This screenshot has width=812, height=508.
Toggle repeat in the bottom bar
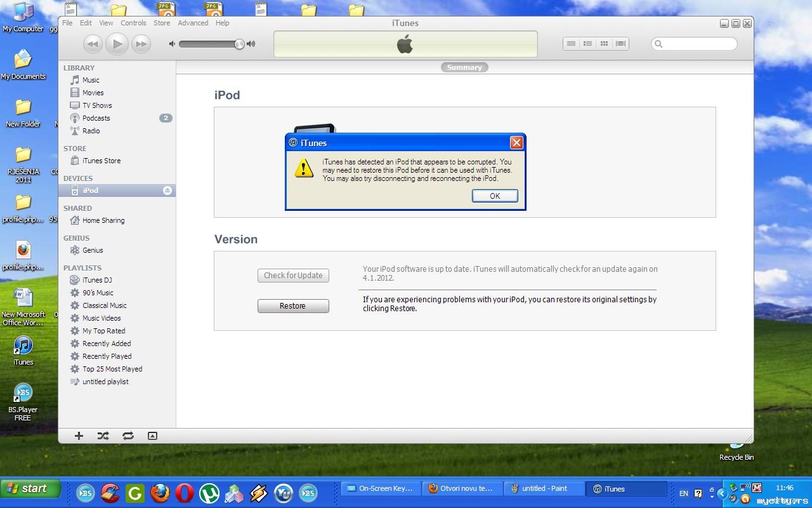pos(128,436)
